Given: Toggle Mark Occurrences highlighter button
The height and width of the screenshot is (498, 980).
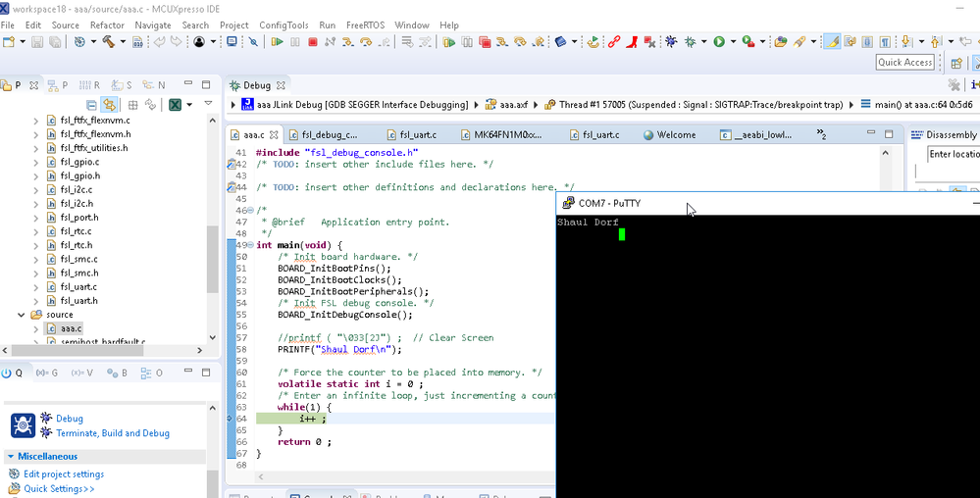Looking at the screenshot, I should point(832,42).
